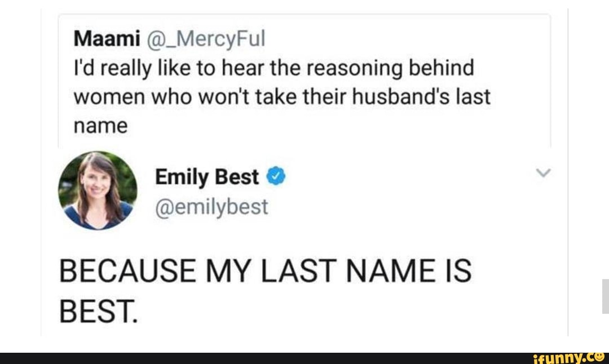
Task: Open Maami's profile from quoted tweet
Action: [x=107, y=39]
